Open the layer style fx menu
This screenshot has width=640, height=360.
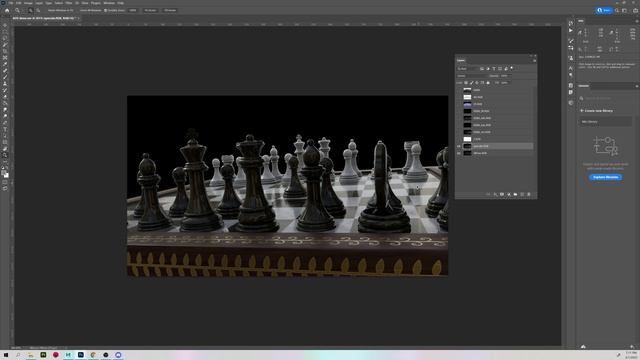click(495, 195)
